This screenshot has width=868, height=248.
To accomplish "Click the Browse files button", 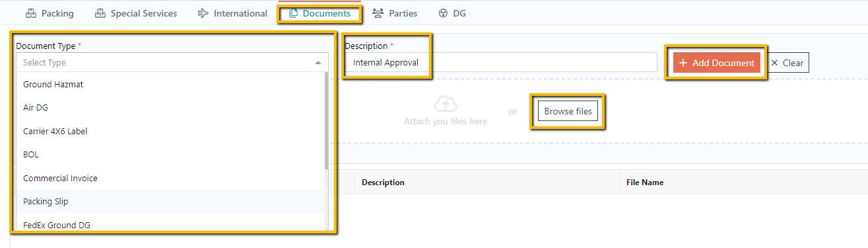I will pos(568,111).
